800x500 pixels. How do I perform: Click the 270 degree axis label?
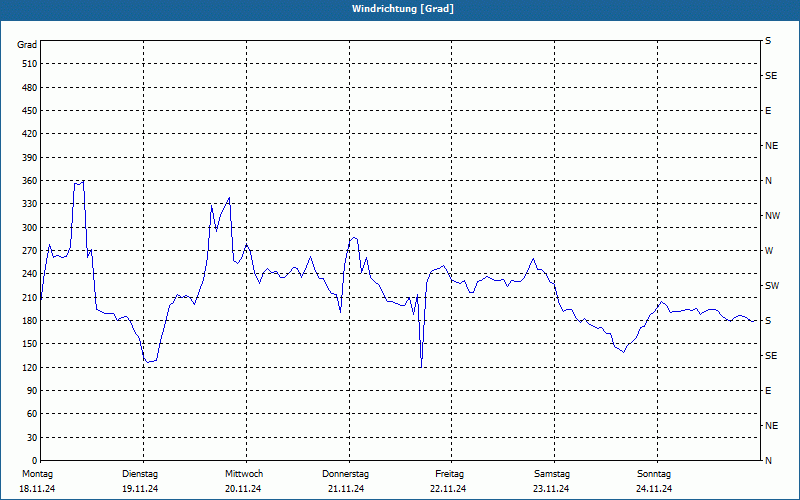[x=30, y=251]
